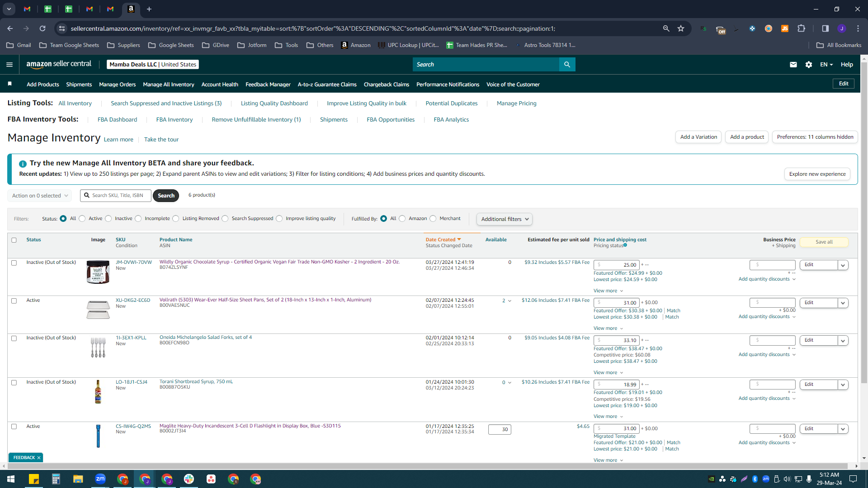This screenshot has height=488, width=868.
Task: Expand Add quantity discounts for Torani row
Action: pyautogui.click(x=767, y=398)
